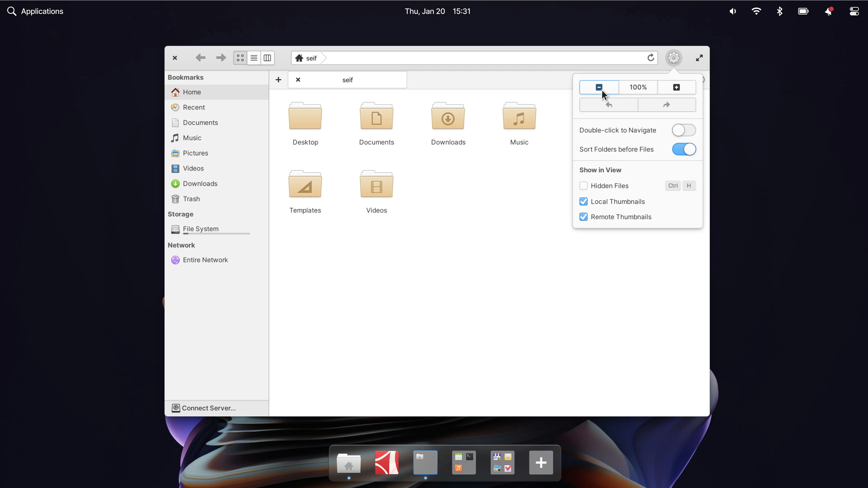Switch to list view mode

coord(254,58)
